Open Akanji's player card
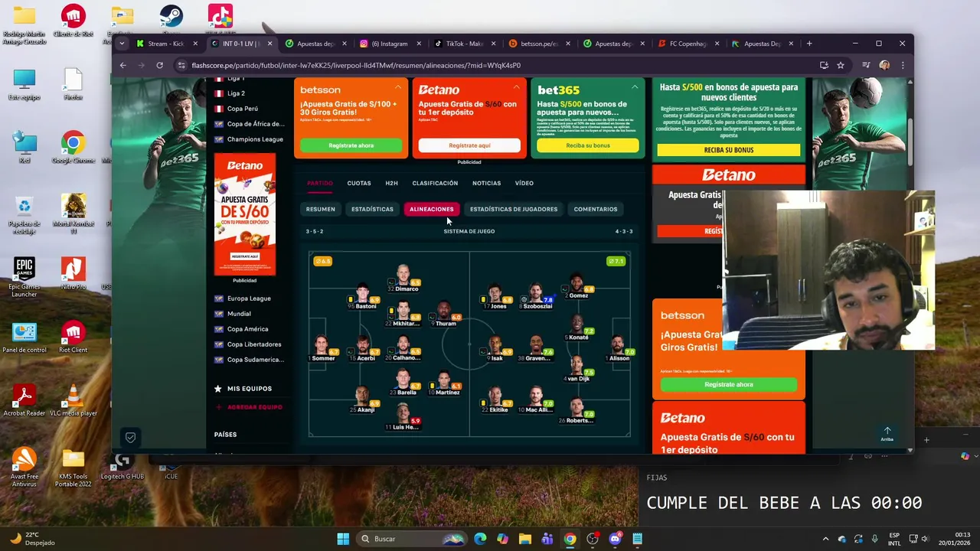Viewport: 980px width, 551px height. 363,400
